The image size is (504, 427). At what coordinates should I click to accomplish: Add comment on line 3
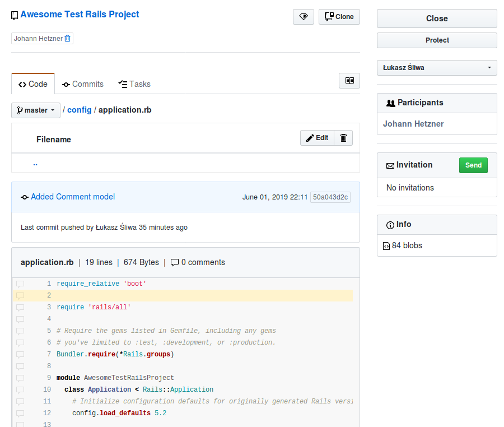(x=20, y=308)
